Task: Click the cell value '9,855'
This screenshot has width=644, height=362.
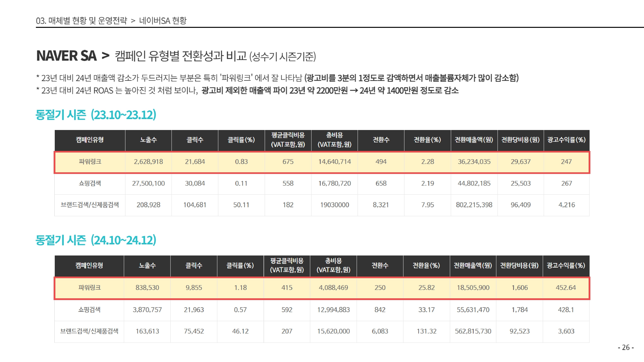Action: (194, 288)
